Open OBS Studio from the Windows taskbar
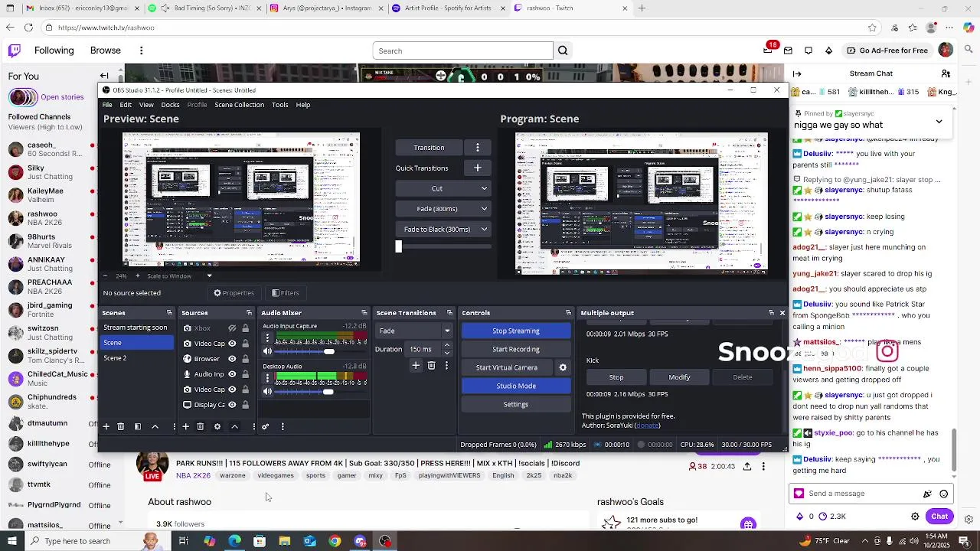This screenshot has height=551, width=980. click(x=385, y=541)
